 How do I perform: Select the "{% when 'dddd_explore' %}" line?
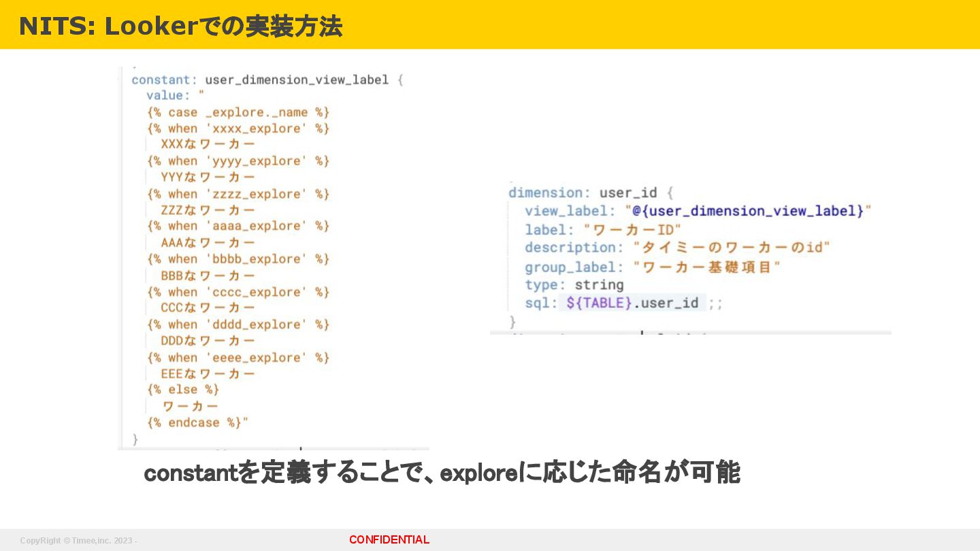[x=238, y=324]
